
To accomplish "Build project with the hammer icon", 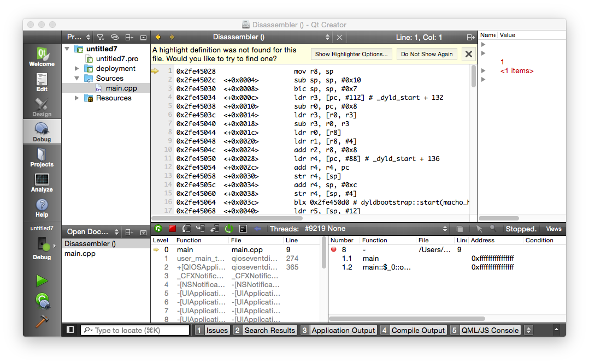I will tap(42, 321).
